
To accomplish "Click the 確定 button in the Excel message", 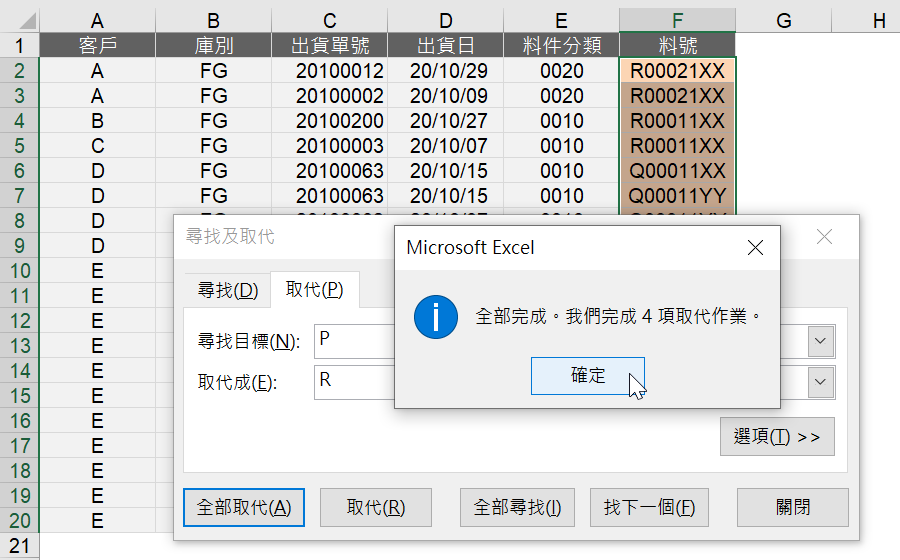I will pos(588,376).
